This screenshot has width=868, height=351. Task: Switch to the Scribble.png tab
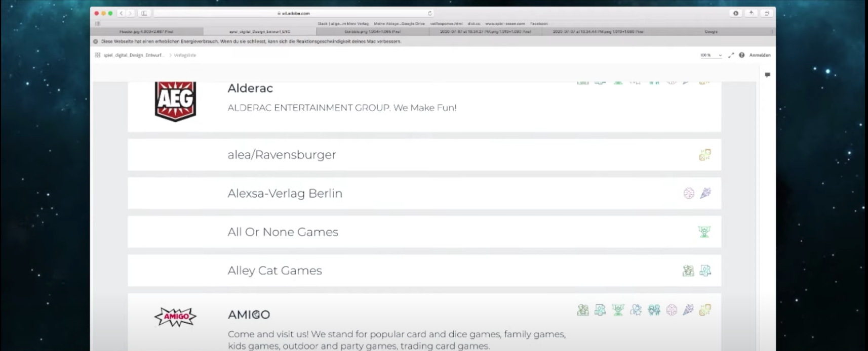click(372, 31)
